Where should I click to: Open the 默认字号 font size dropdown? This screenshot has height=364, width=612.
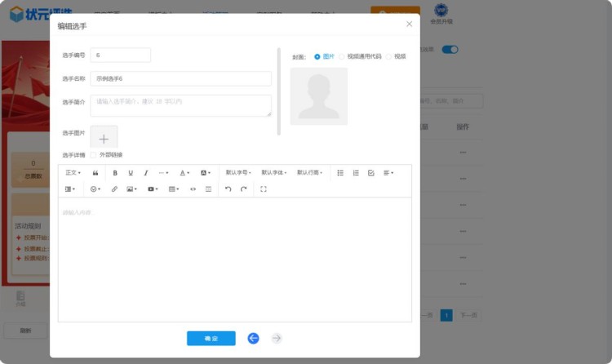click(238, 173)
